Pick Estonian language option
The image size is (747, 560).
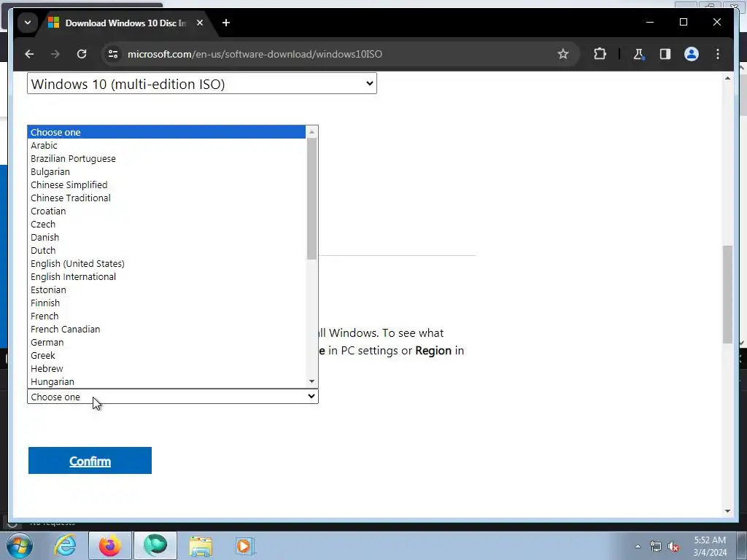pos(166,289)
